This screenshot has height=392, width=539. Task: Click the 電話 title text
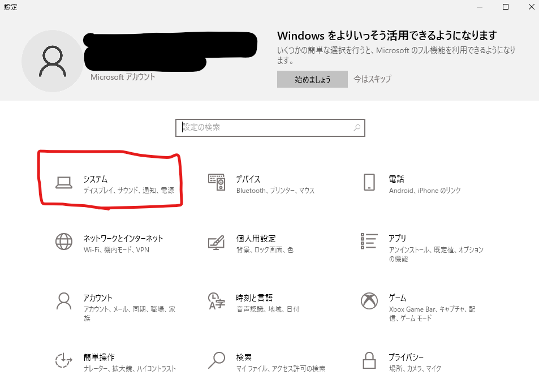[x=396, y=179]
